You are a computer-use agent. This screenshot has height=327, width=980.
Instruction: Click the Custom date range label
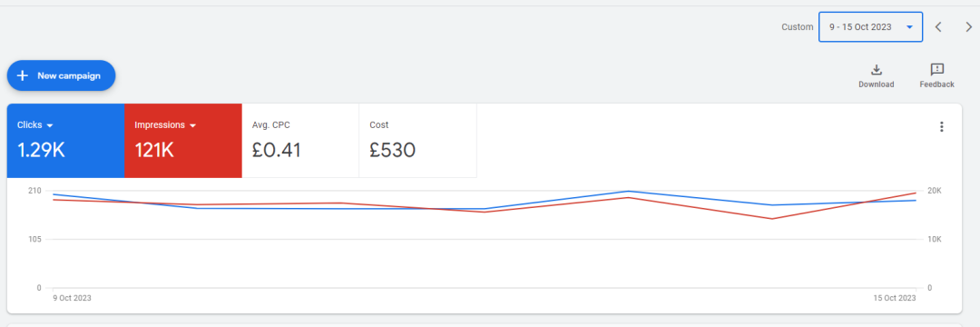pos(798,27)
